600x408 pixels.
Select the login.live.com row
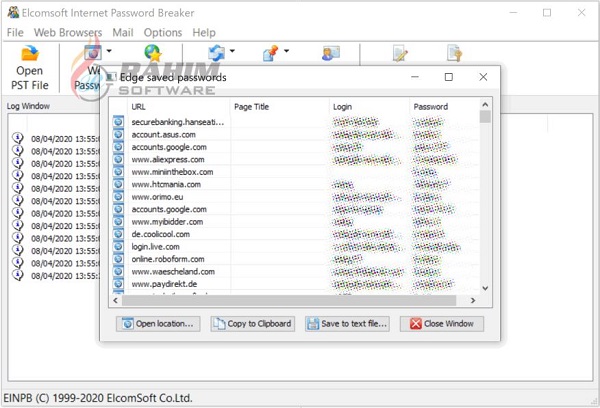(295, 246)
